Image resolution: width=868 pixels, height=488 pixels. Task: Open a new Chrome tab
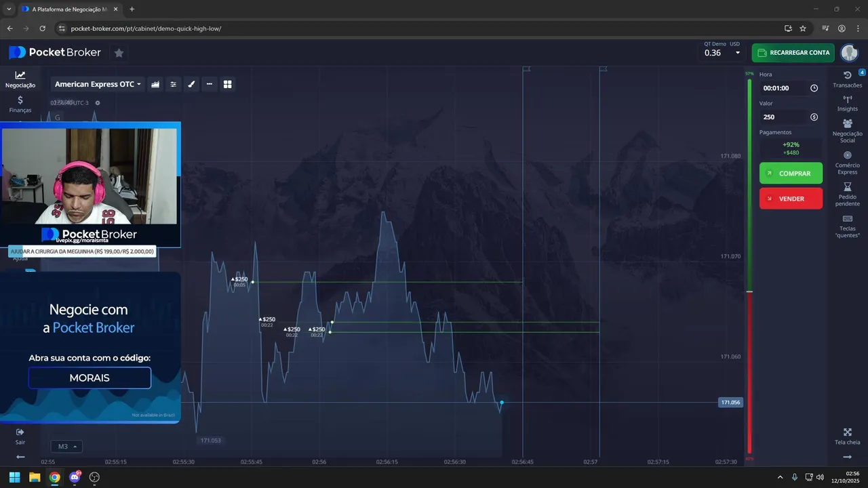click(x=132, y=9)
